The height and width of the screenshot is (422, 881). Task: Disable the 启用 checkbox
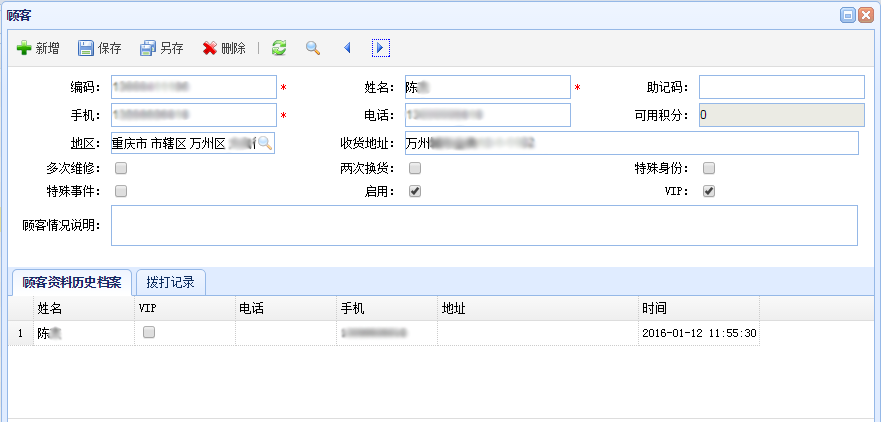415,191
